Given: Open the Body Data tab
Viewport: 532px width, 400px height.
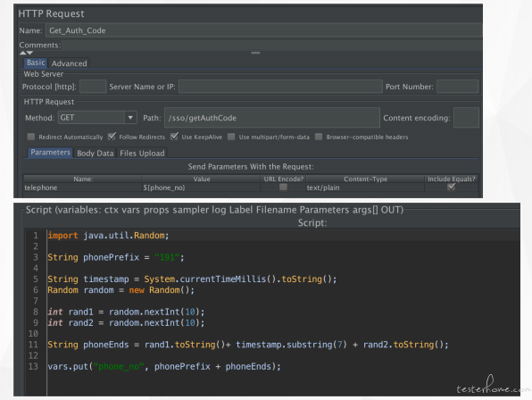Looking at the screenshot, I should coord(96,154).
